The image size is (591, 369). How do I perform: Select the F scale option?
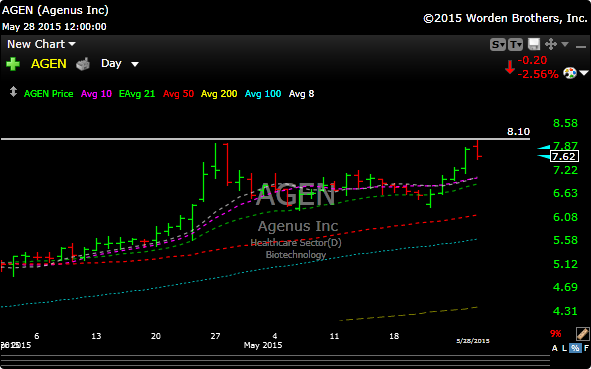tap(586, 348)
